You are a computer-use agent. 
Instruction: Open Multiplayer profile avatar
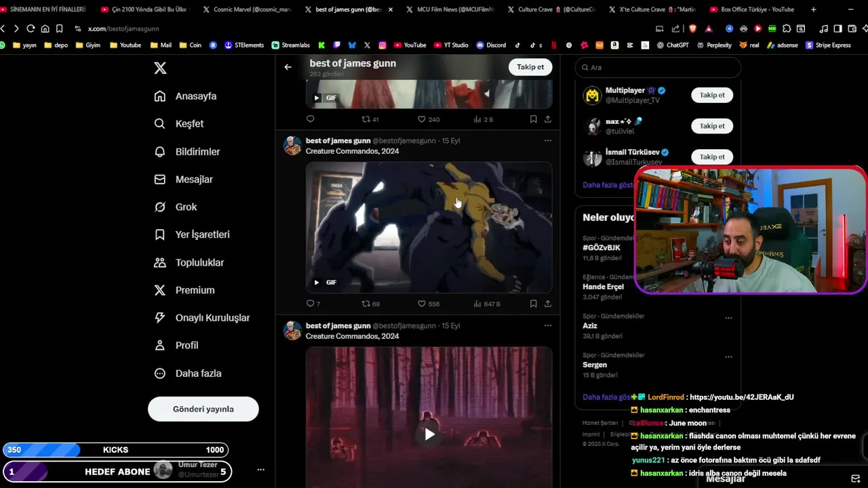[x=593, y=96]
